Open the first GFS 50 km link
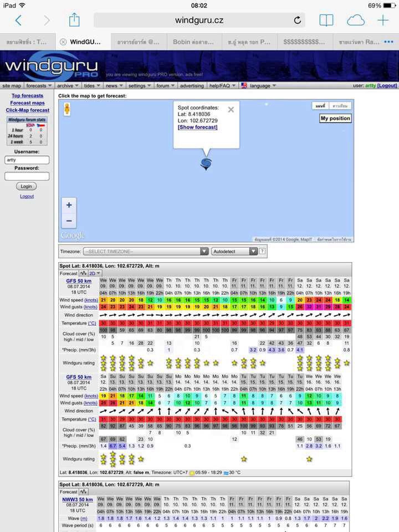The image size is (399, 532). coord(79,281)
